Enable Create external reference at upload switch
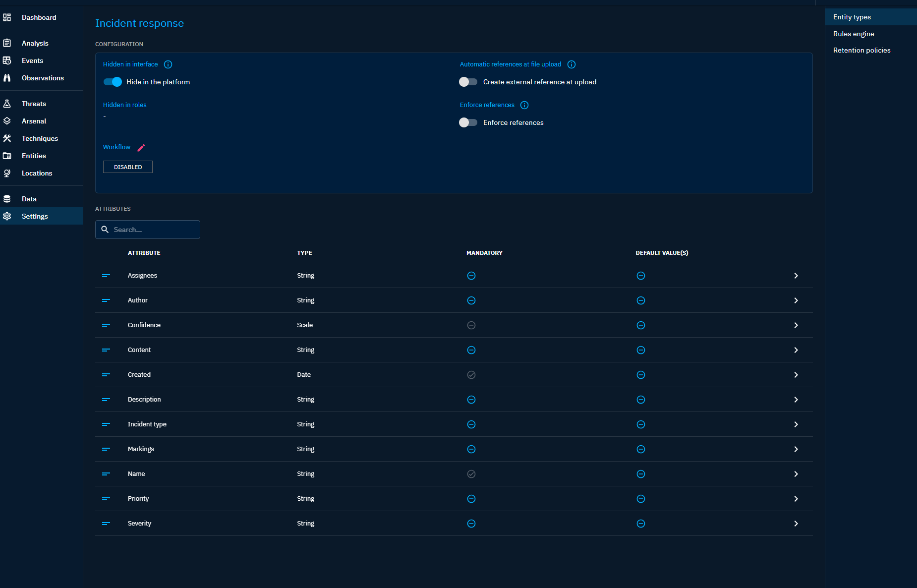917x588 pixels. 468,82
